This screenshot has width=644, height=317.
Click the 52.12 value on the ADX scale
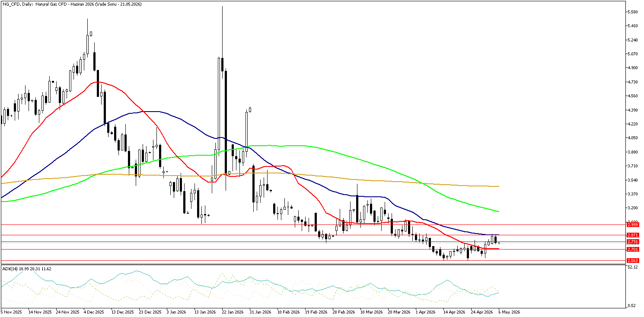tap(634, 267)
